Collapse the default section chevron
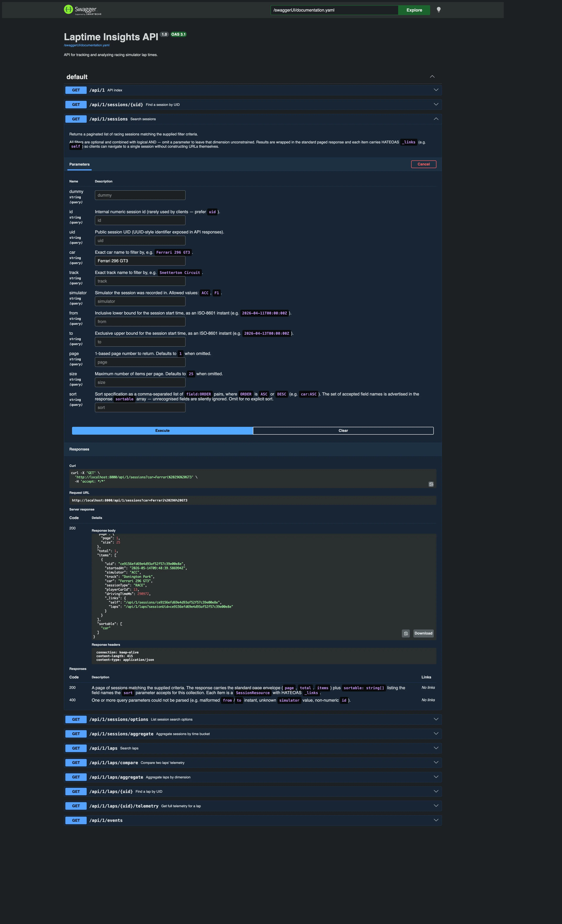 (432, 76)
